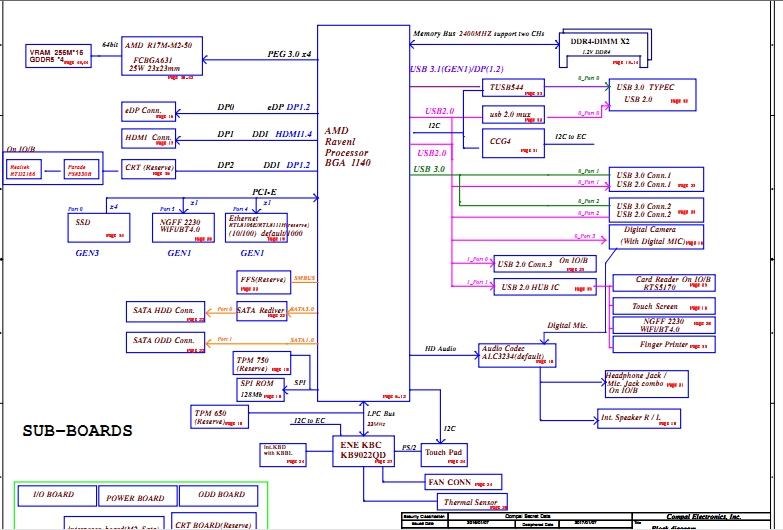
Task: Select the HDMI Conn. block
Action: [148, 138]
